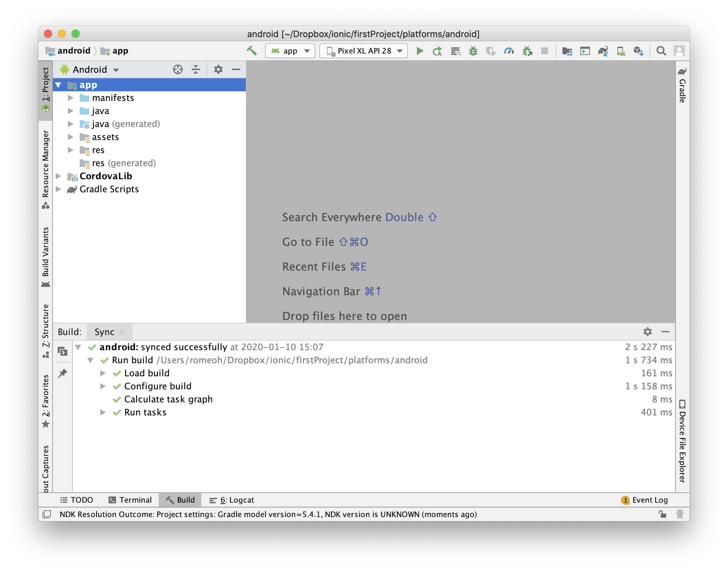728x572 pixels.
Task: Open Project panel settings gear
Action: [x=218, y=70]
